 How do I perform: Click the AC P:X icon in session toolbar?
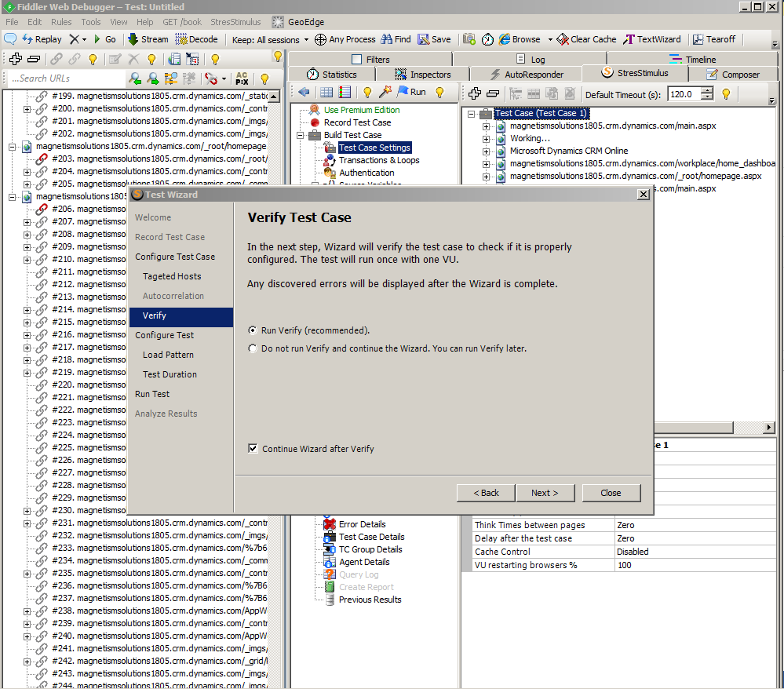coord(242,78)
